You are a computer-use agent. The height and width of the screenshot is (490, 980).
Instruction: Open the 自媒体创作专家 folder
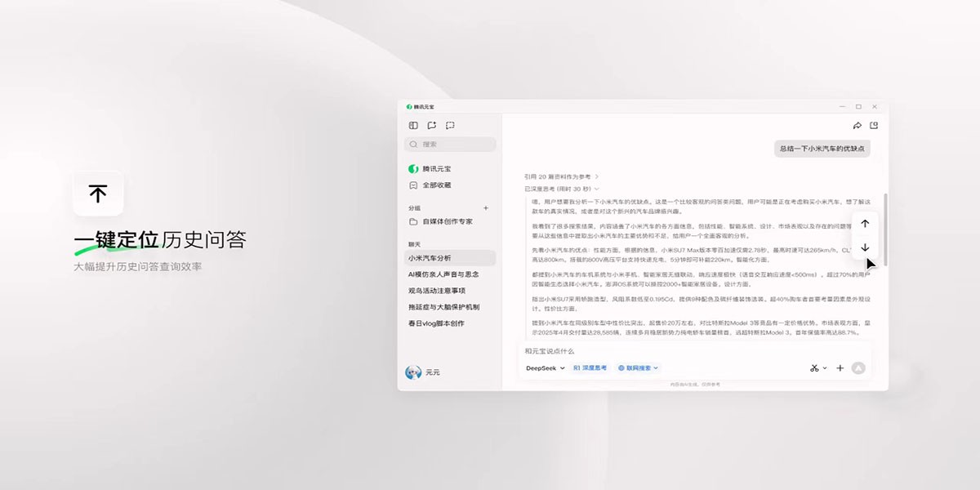(x=441, y=221)
